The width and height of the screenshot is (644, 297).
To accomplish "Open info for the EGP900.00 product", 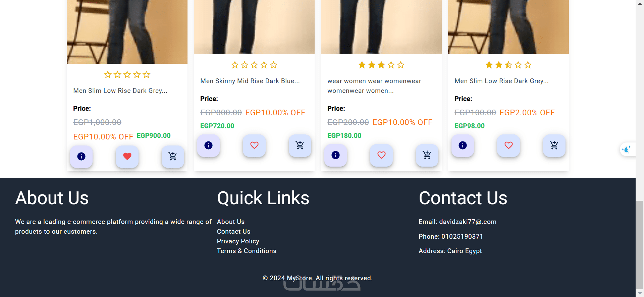I will (x=81, y=157).
